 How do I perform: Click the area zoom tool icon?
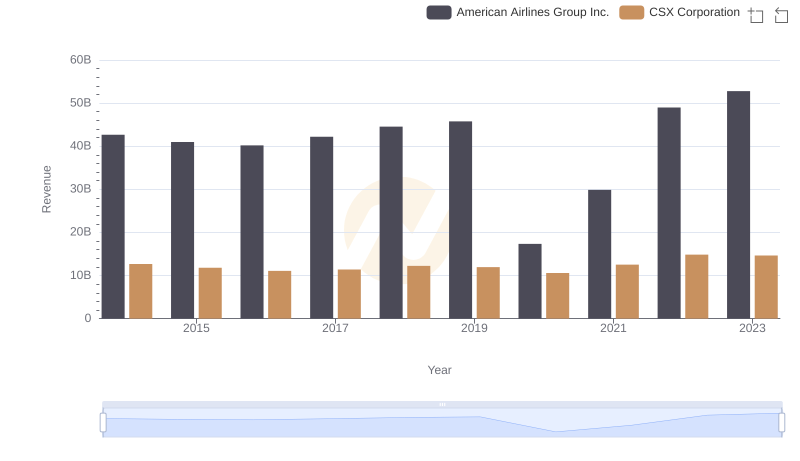[x=756, y=15]
